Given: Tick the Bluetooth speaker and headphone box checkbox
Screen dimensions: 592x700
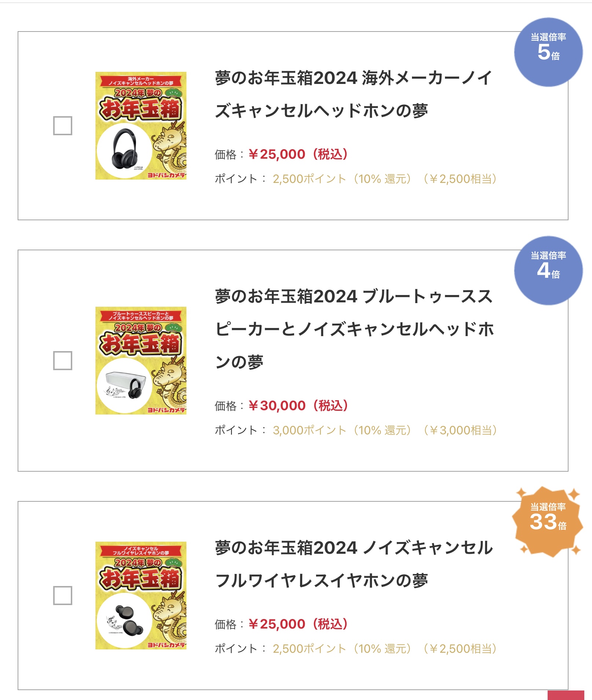Looking at the screenshot, I should coord(63,361).
